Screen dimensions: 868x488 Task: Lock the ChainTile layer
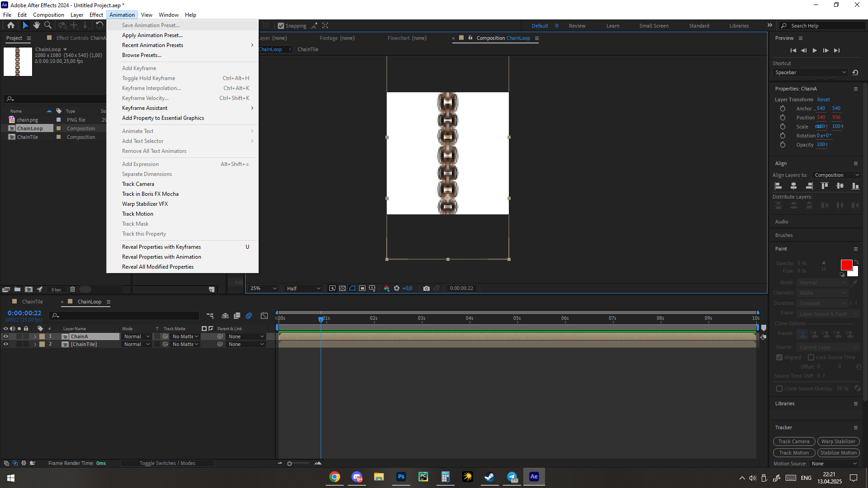coord(26,344)
